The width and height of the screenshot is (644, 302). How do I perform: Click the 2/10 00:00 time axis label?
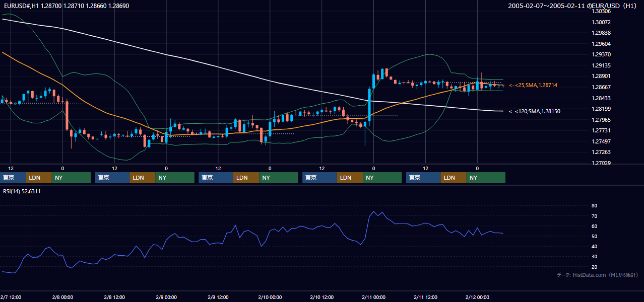coord(270,297)
